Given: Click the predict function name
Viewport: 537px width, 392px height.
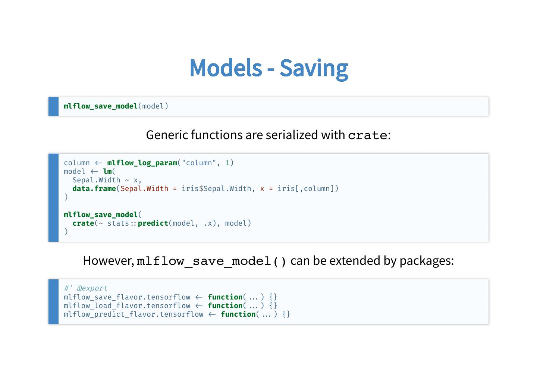Looking at the screenshot, I should coord(153,223).
